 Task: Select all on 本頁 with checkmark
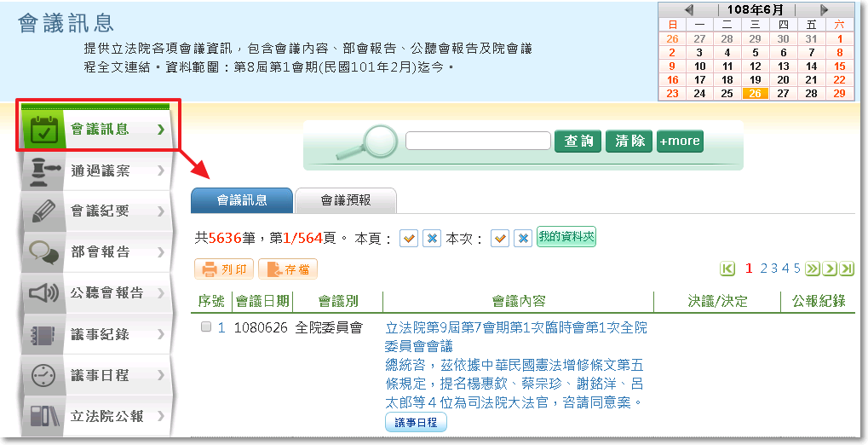tap(409, 239)
